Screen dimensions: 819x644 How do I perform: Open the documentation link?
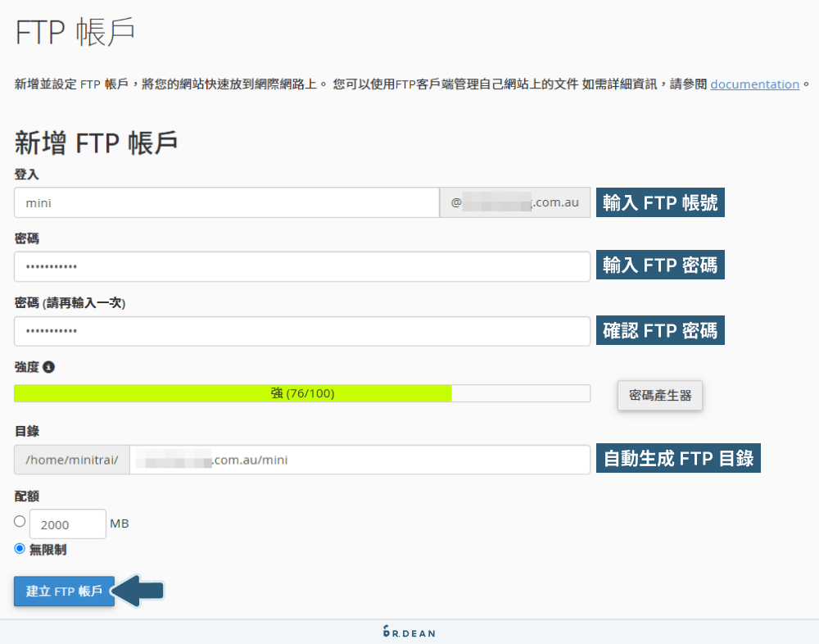(753, 84)
